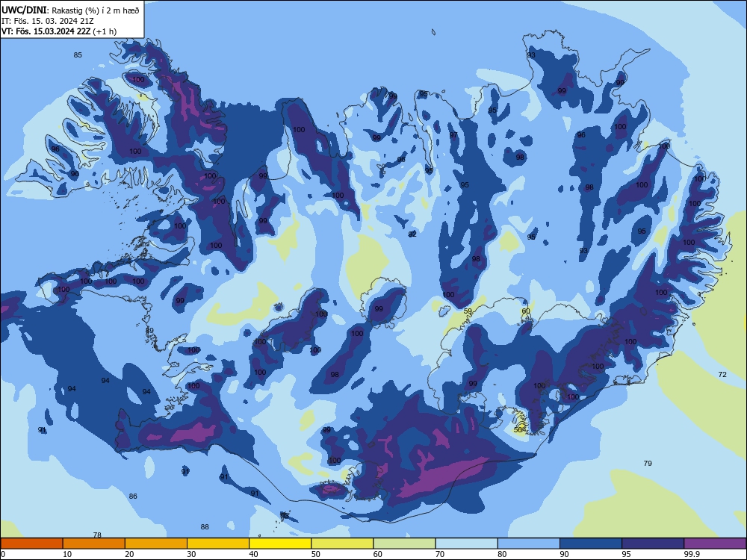Image resolution: width=747 pixels, height=560 pixels.
Task: Click the legend tick label 90
Action: (564, 554)
